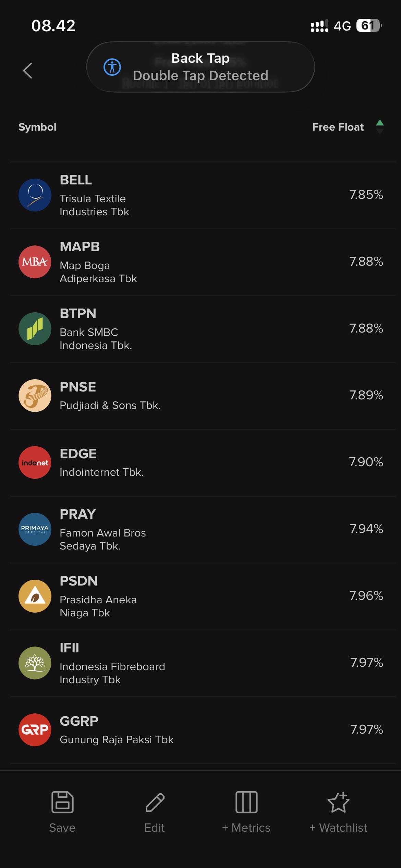Tap the PSDN 7.96% free float value
401x868 pixels.
point(366,596)
